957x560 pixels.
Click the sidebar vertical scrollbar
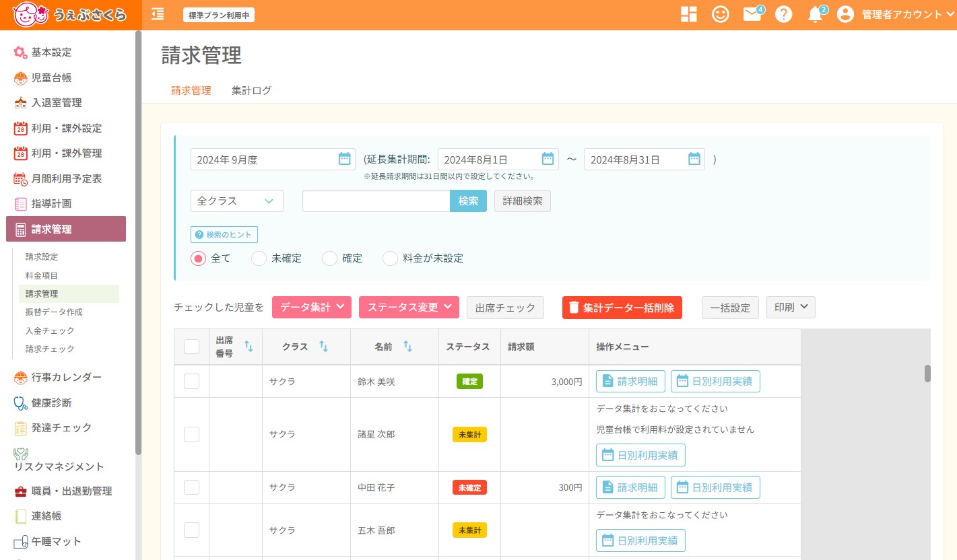click(x=139, y=242)
